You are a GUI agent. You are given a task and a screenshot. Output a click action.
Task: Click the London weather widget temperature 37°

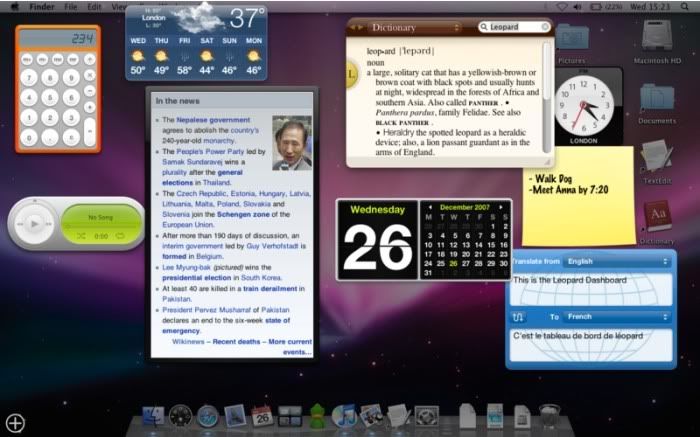tap(246, 18)
